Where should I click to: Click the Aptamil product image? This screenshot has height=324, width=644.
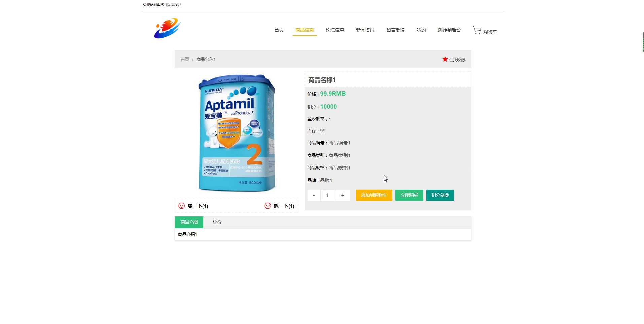(x=237, y=133)
